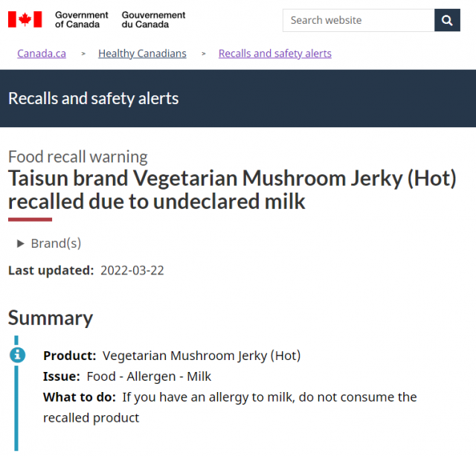Click inside the Search website field
The height and width of the screenshot is (456, 476).
[358, 20]
